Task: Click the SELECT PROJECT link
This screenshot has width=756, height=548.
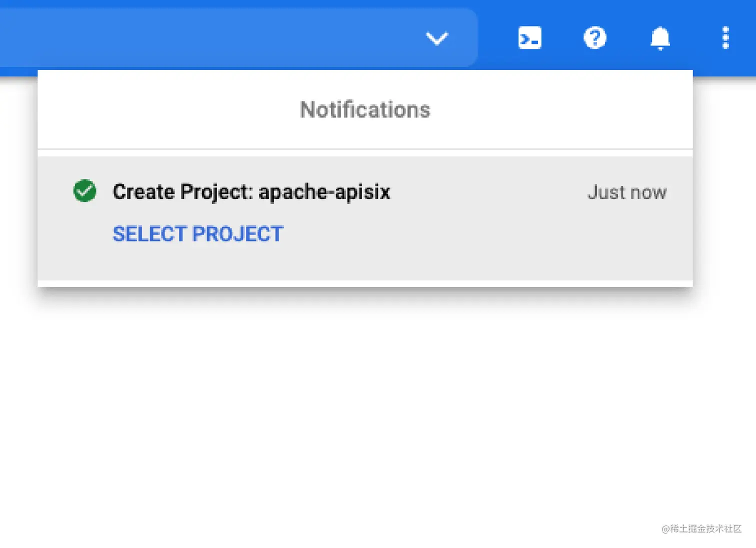Action: 198,234
